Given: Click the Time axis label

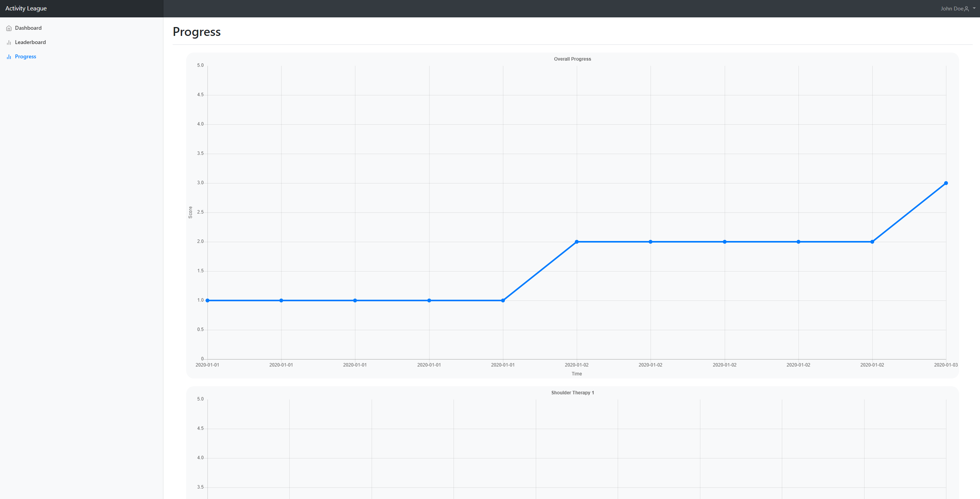Looking at the screenshot, I should (577, 374).
